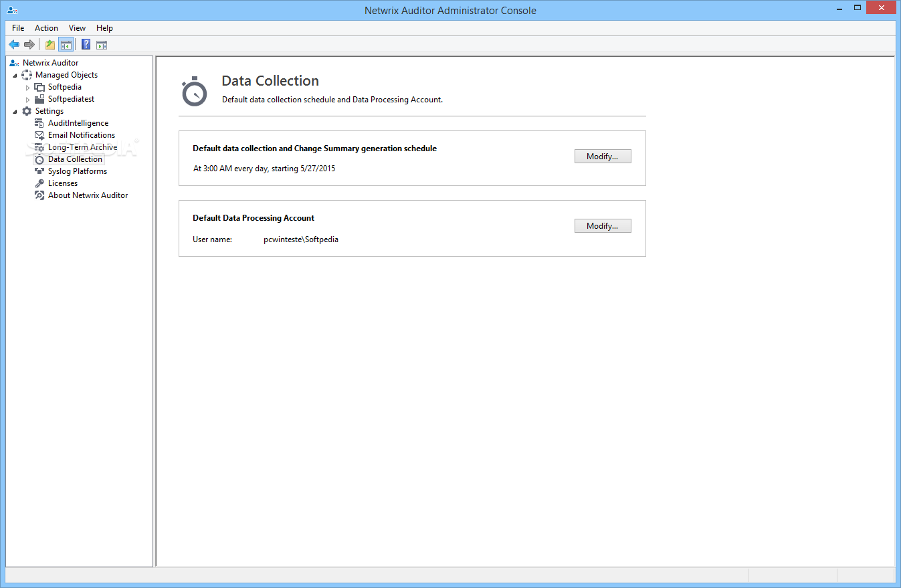Image resolution: width=901 pixels, height=588 pixels.
Task: Select the Softpediatest managed object icon
Action: [x=39, y=99]
